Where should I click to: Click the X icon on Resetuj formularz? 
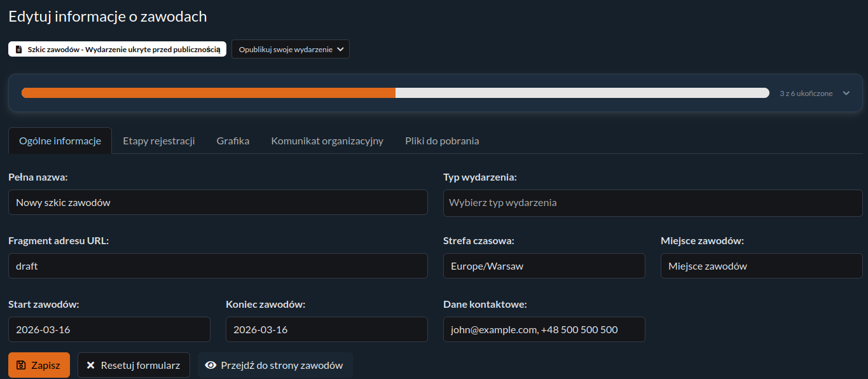90,365
